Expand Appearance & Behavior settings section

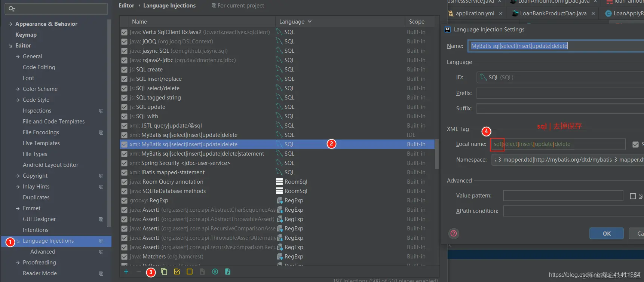click(10, 24)
